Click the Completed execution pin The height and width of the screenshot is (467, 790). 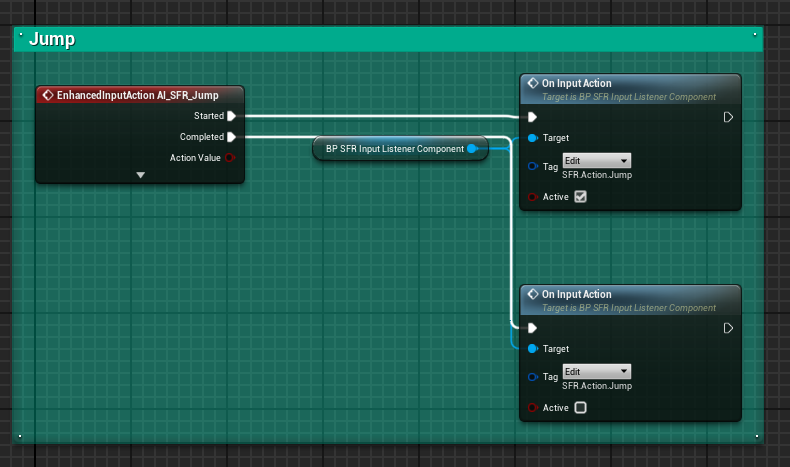coord(231,137)
